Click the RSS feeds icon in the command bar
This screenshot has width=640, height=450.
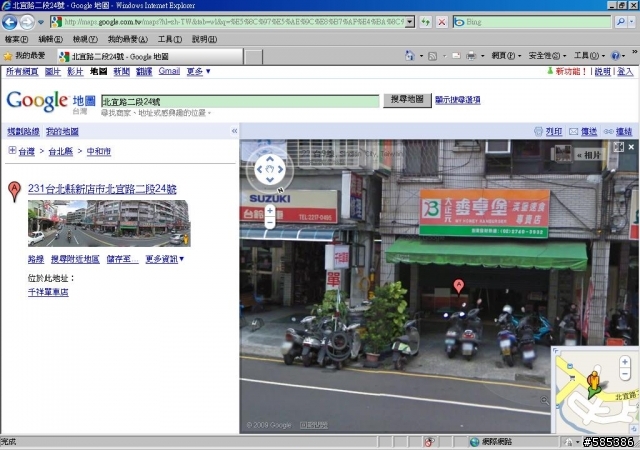pos(432,56)
